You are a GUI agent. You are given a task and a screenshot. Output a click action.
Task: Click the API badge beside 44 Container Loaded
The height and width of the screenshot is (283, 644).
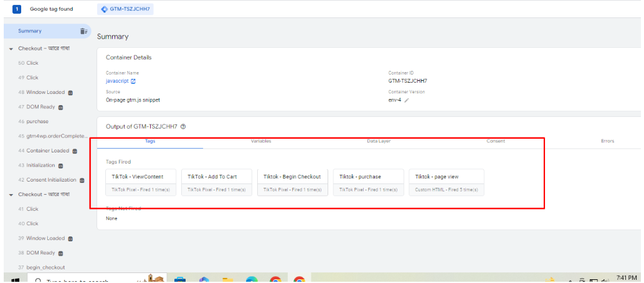[x=75, y=151]
